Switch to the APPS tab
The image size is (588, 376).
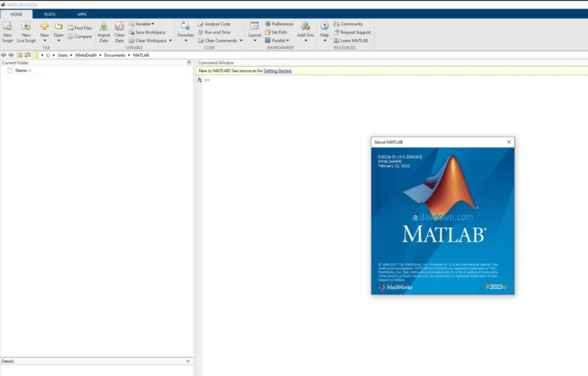coord(82,14)
